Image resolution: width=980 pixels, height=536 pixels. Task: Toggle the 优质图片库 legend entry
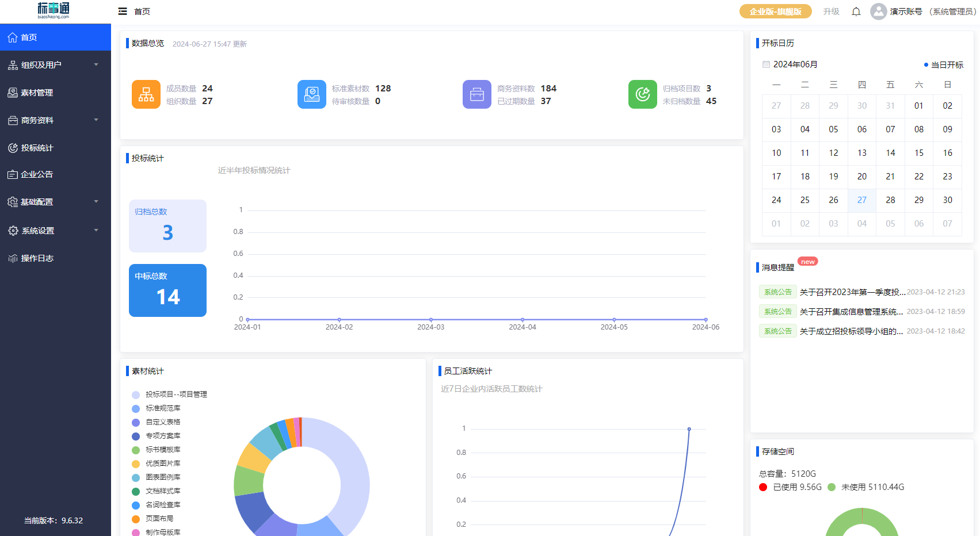coord(156,464)
